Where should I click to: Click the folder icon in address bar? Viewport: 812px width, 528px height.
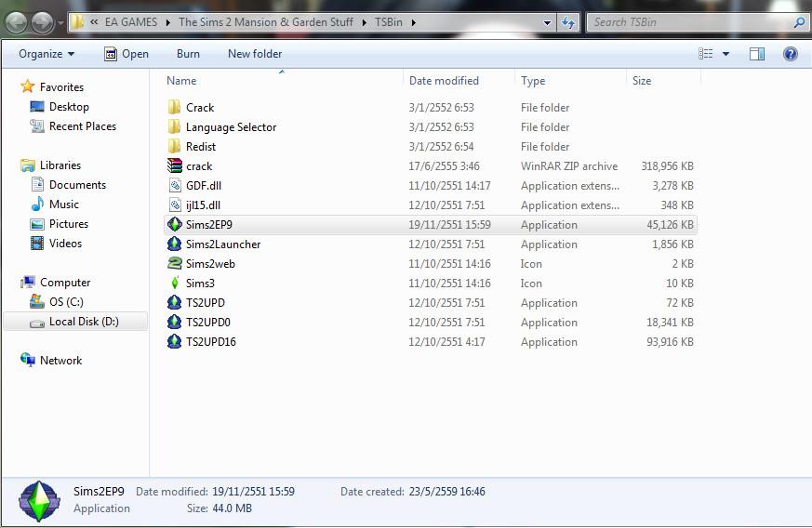77,22
